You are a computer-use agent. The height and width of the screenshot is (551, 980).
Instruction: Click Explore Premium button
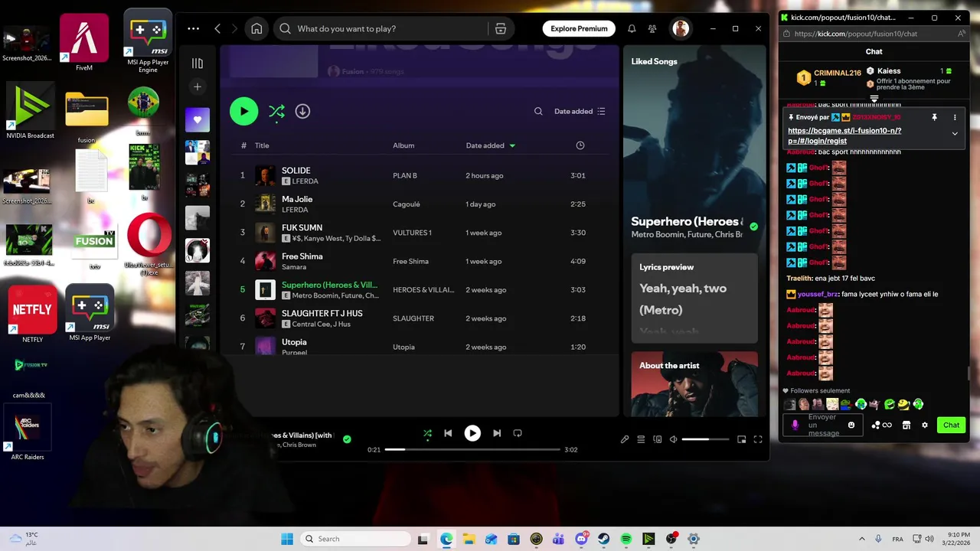(579, 29)
